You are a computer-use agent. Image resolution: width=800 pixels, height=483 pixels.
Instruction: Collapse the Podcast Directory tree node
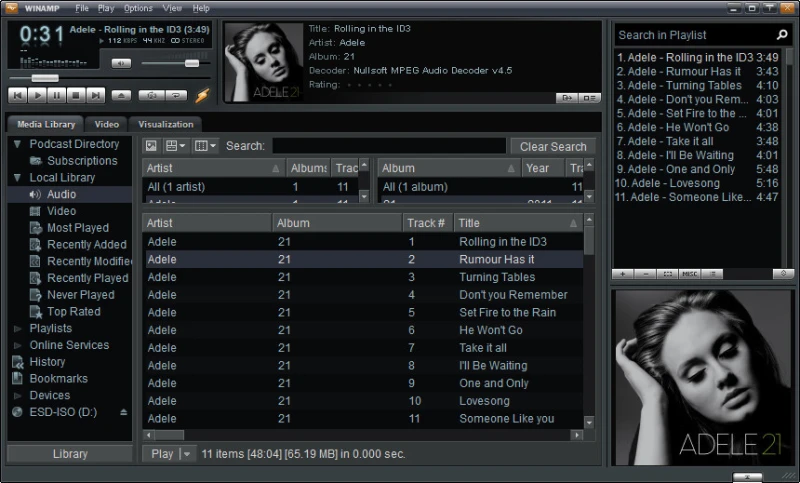17,144
